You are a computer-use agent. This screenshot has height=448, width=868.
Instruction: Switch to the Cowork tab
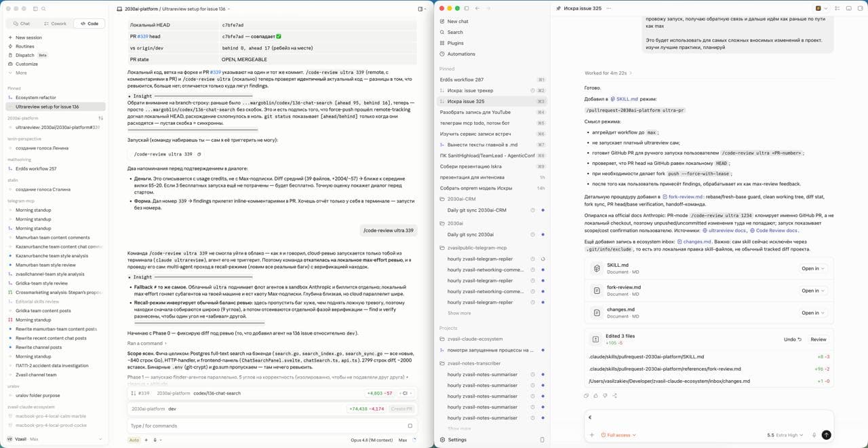(56, 23)
